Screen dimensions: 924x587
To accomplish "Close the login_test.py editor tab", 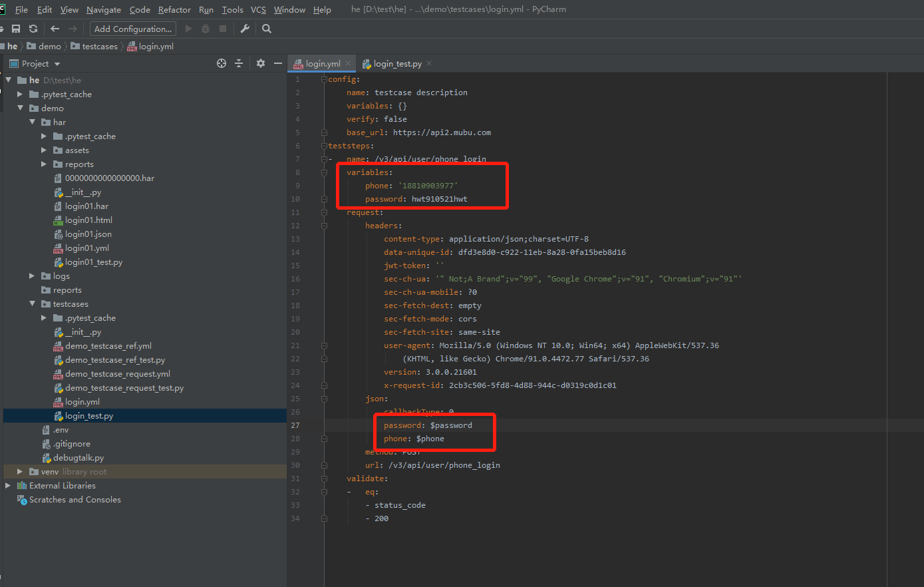I will [429, 63].
